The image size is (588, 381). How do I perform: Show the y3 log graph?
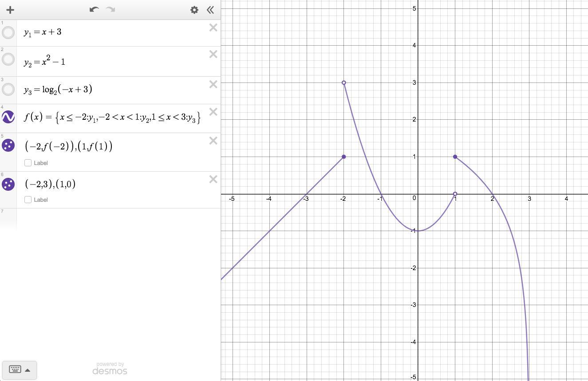click(8, 89)
